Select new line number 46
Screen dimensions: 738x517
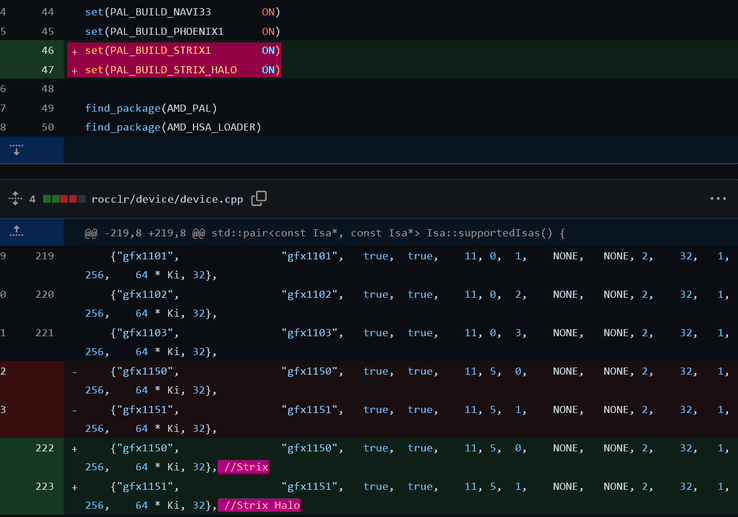[47, 50]
